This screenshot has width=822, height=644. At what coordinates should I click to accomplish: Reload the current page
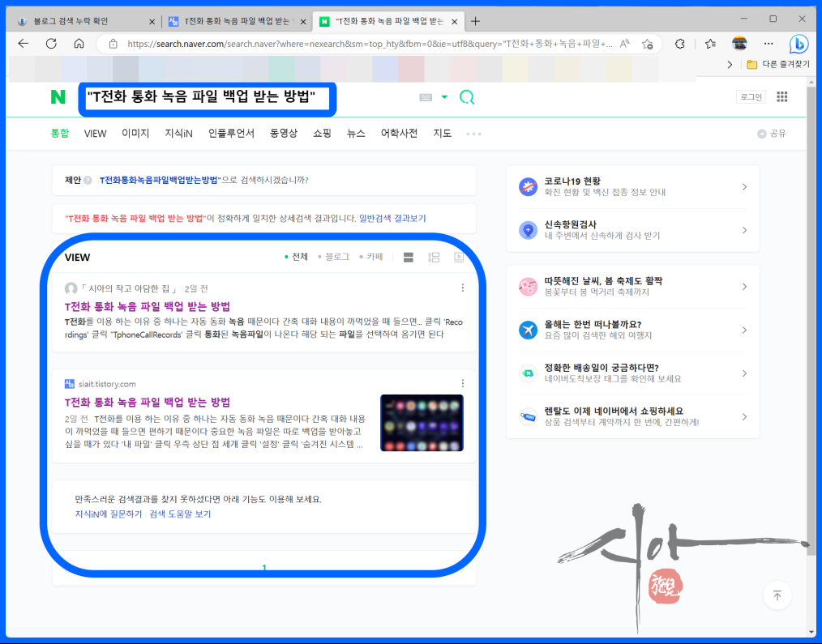click(51, 44)
